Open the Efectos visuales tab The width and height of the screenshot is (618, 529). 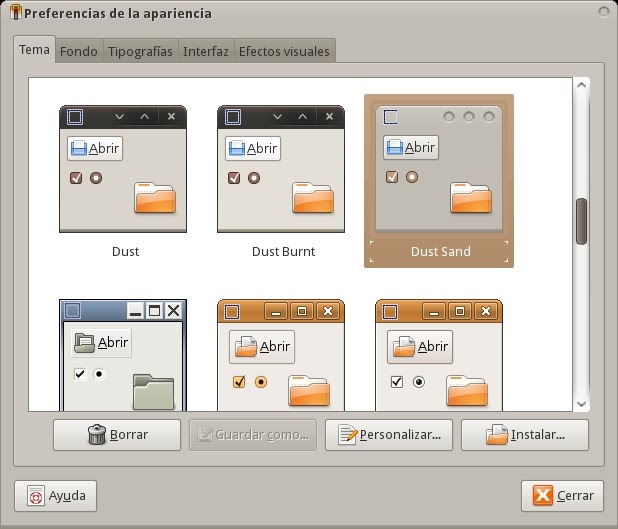(284, 51)
